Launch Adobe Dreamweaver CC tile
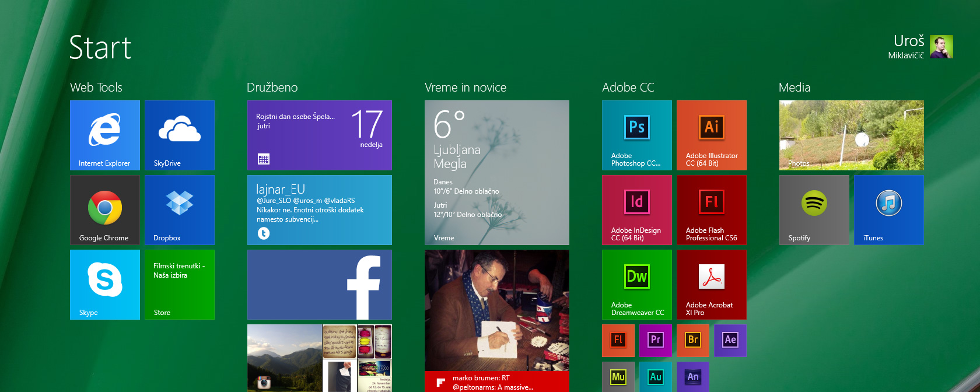980x392 pixels. tap(637, 285)
